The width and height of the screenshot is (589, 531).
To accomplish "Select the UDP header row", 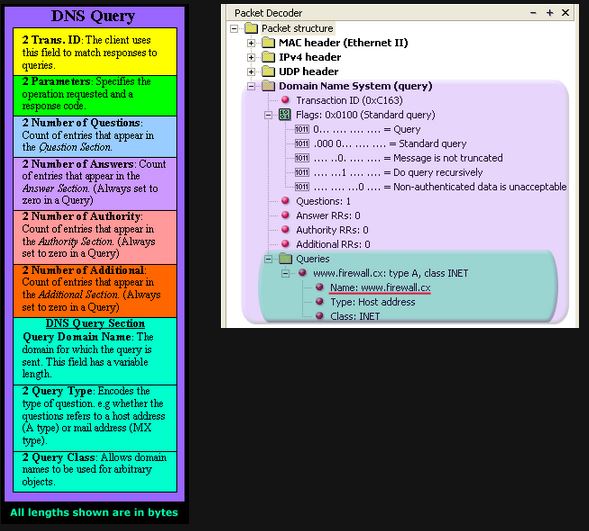I will 308,72.
